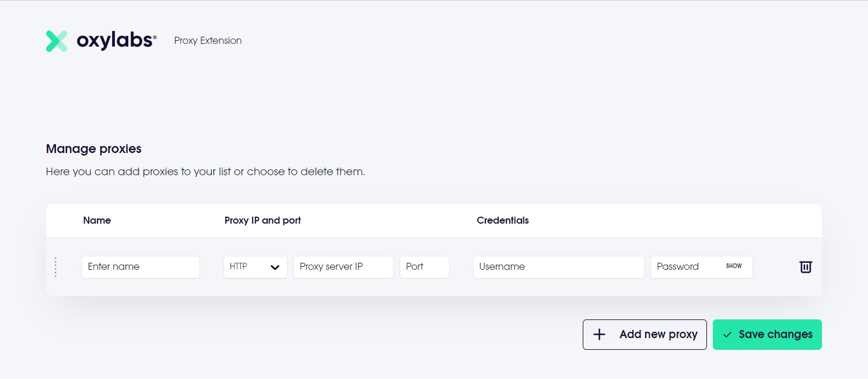Screen dimensions: 868x379
Task: Click the Credentials column header
Action: [x=503, y=221]
